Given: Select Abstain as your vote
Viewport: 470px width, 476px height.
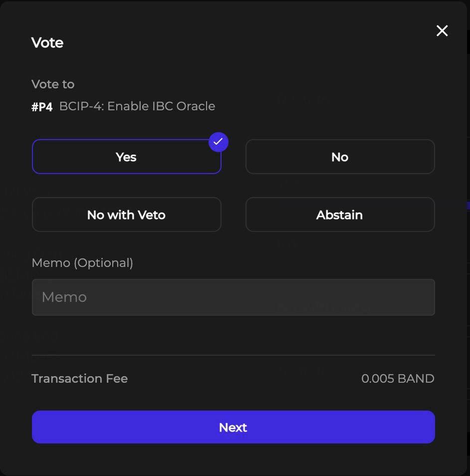Looking at the screenshot, I should tap(340, 215).
